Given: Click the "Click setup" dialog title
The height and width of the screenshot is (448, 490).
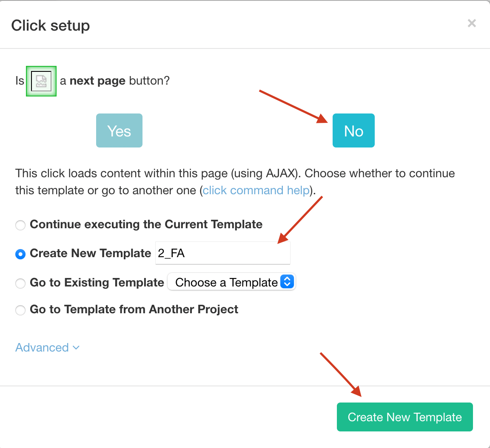Looking at the screenshot, I should [x=50, y=26].
